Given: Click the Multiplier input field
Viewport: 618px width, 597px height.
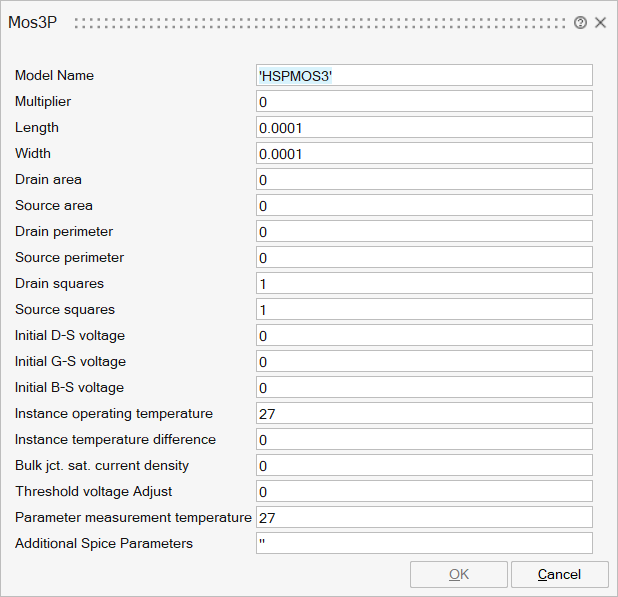Looking at the screenshot, I should 424,101.
